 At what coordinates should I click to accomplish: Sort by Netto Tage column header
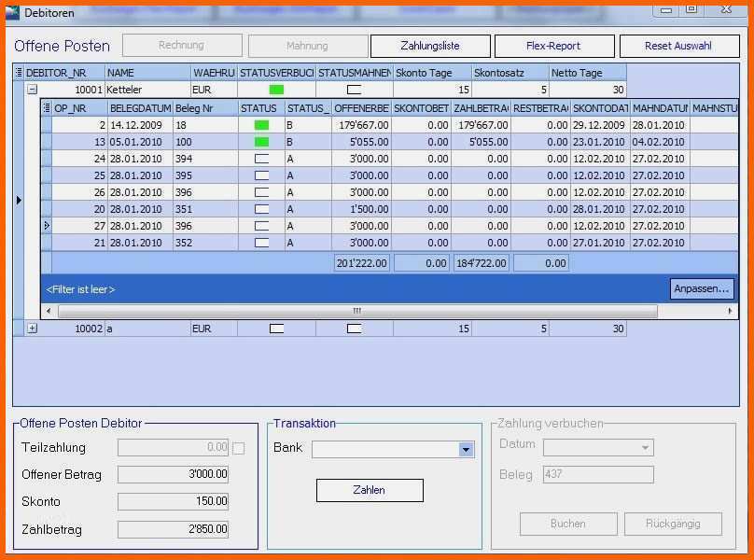[588, 73]
